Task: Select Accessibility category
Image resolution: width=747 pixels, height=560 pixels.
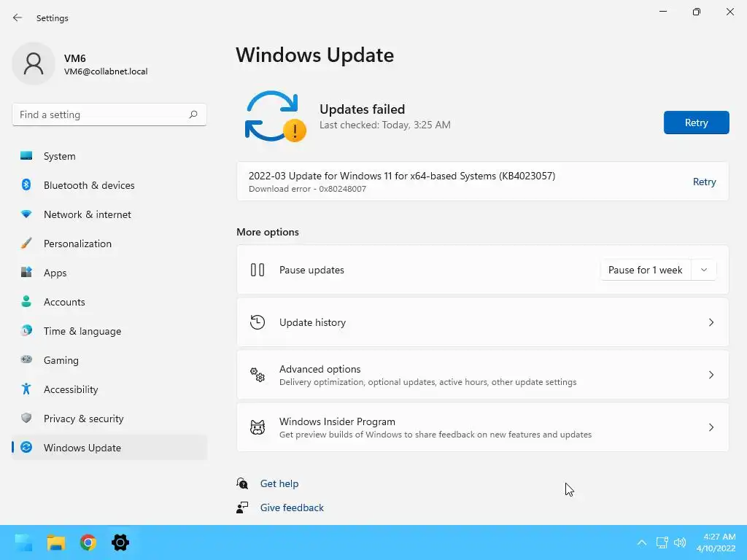Action: (x=109, y=389)
